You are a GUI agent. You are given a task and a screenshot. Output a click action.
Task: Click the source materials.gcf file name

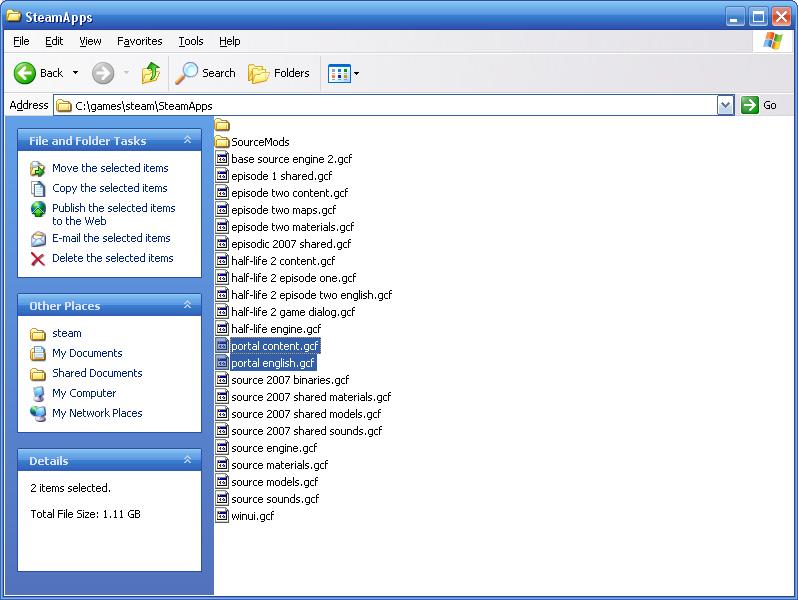coord(279,465)
